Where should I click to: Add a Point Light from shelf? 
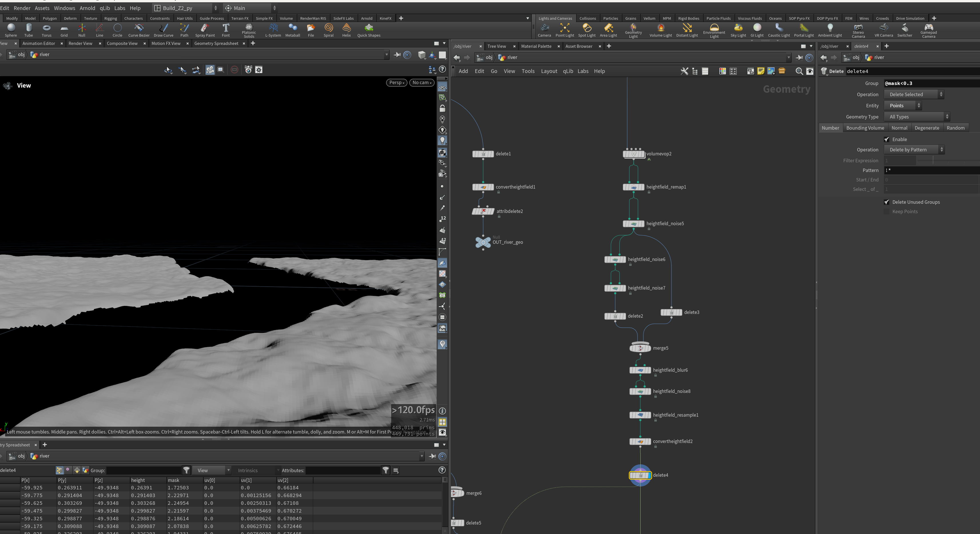click(564, 30)
